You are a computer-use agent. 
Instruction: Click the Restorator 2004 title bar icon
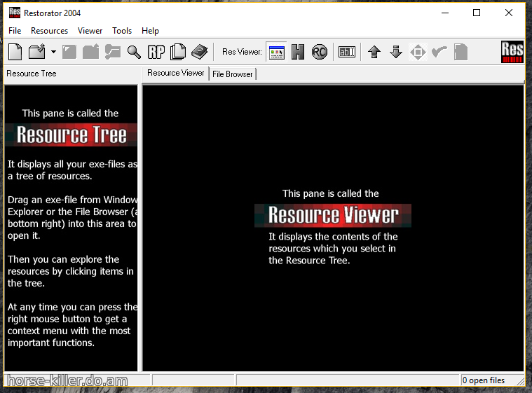[x=15, y=13]
